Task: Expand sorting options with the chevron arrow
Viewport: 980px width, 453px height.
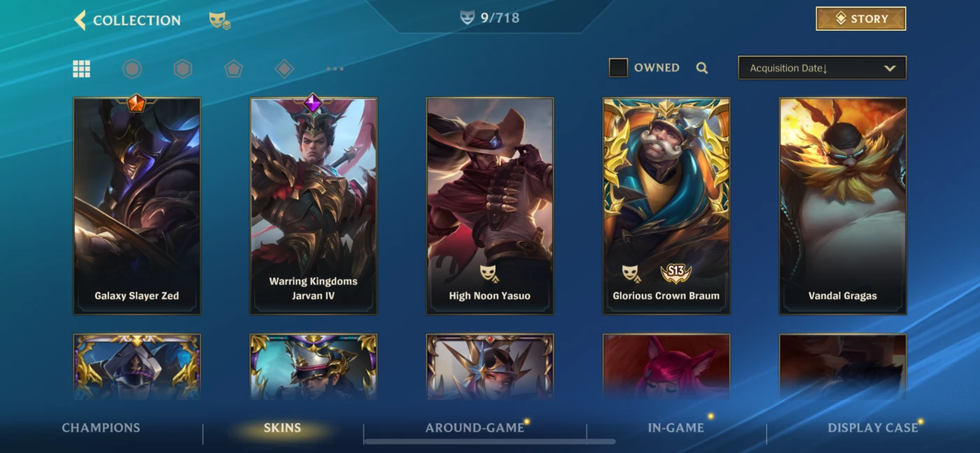Action: [x=890, y=68]
